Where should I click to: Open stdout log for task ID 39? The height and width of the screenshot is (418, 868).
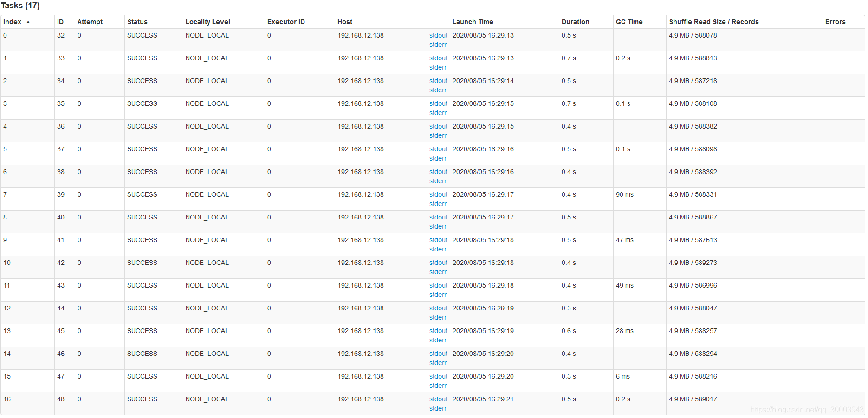(438, 194)
